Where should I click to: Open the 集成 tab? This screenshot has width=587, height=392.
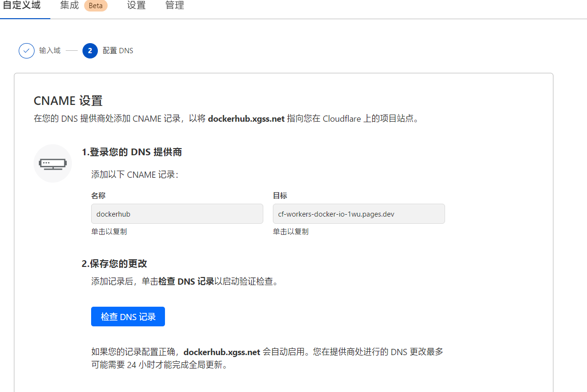(x=70, y=6)
